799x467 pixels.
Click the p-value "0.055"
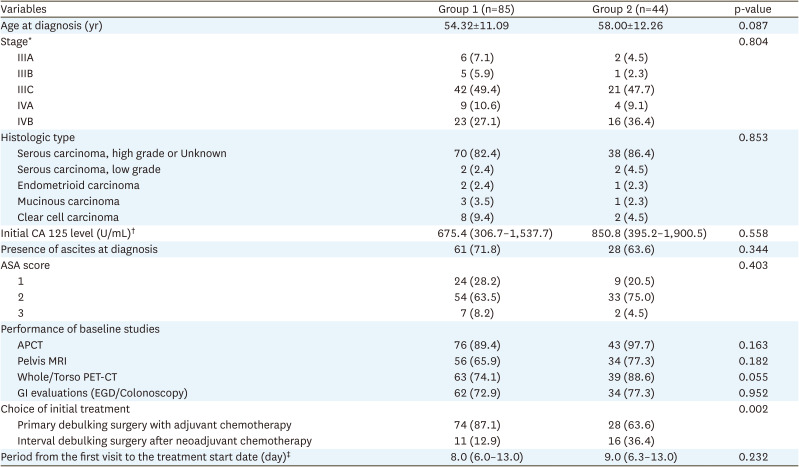click(753, 377)
